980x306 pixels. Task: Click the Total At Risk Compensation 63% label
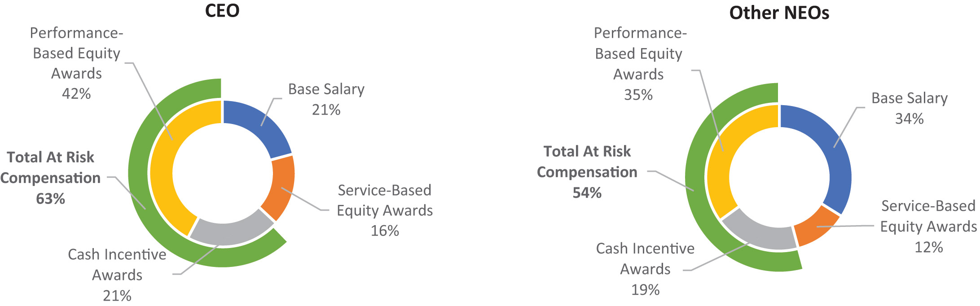50,177
